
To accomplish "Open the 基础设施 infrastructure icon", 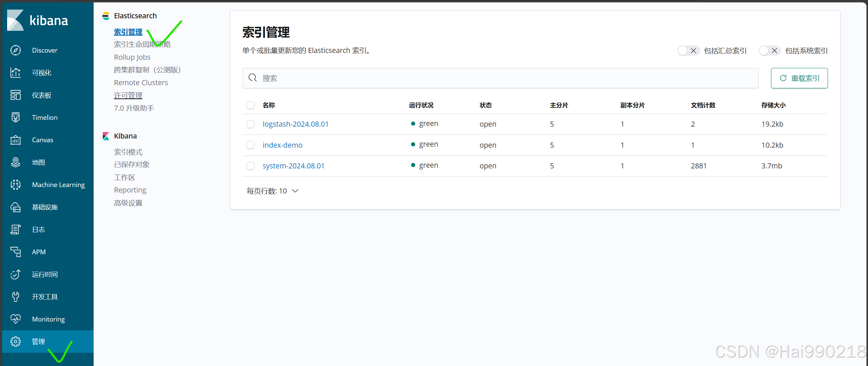I will pos(16,207).
